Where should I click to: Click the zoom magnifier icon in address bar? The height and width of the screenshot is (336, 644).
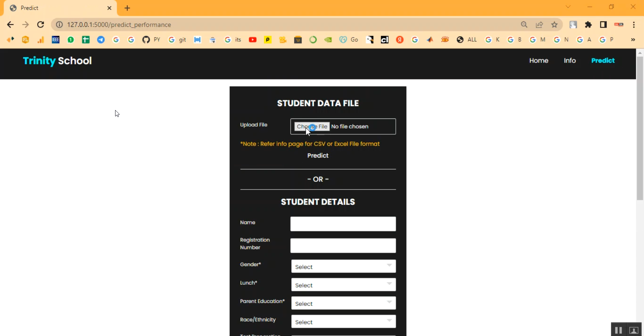click(x=524, y=25)
